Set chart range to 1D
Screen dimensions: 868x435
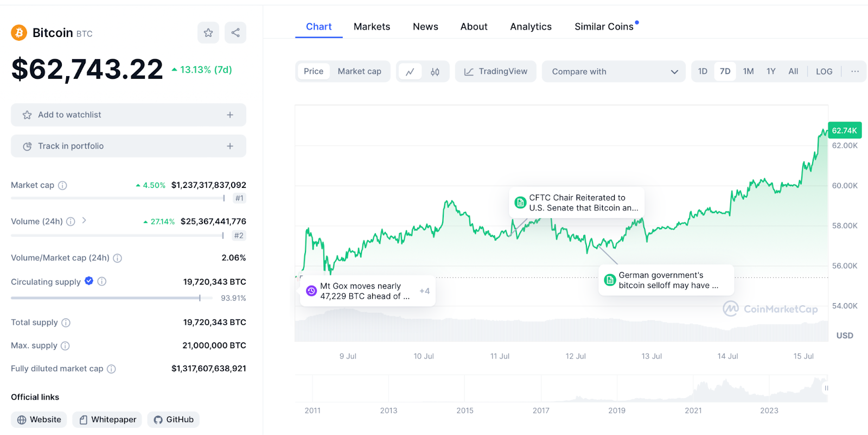click(703, 71)
